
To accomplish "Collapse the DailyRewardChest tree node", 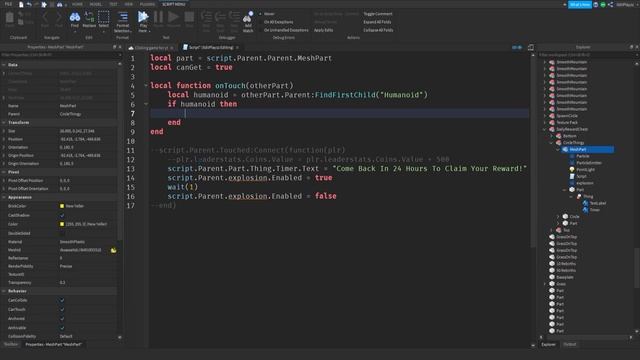I will (x=545, y=129).
